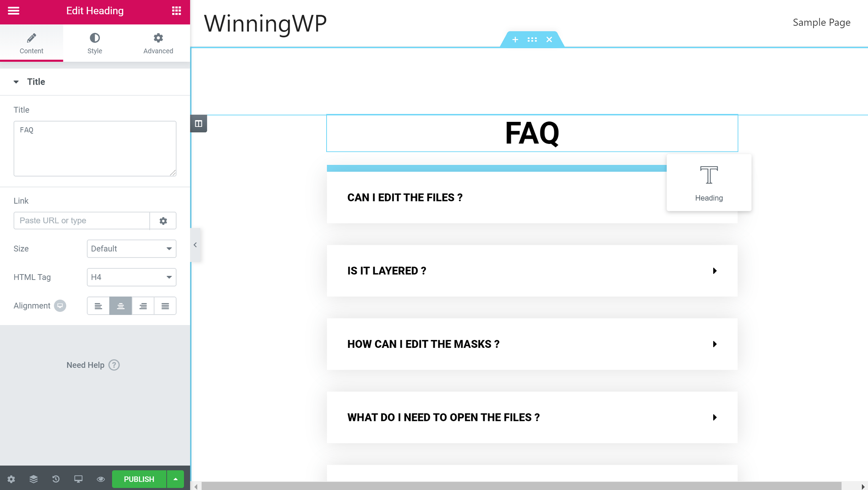Click the PUBLISH button
Viewport: 868px width, 490px height.
coord(139,478)
